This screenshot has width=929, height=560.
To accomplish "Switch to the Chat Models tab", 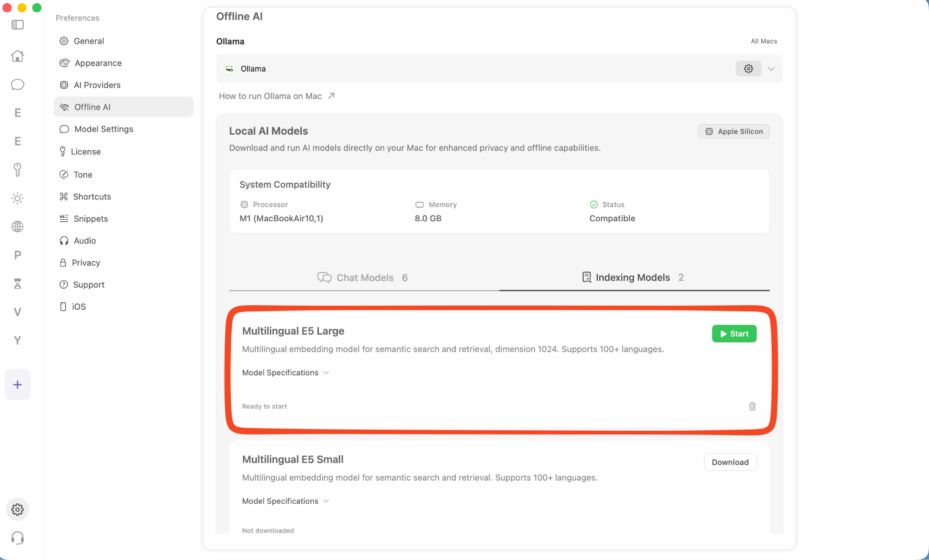I will (363, 278).
